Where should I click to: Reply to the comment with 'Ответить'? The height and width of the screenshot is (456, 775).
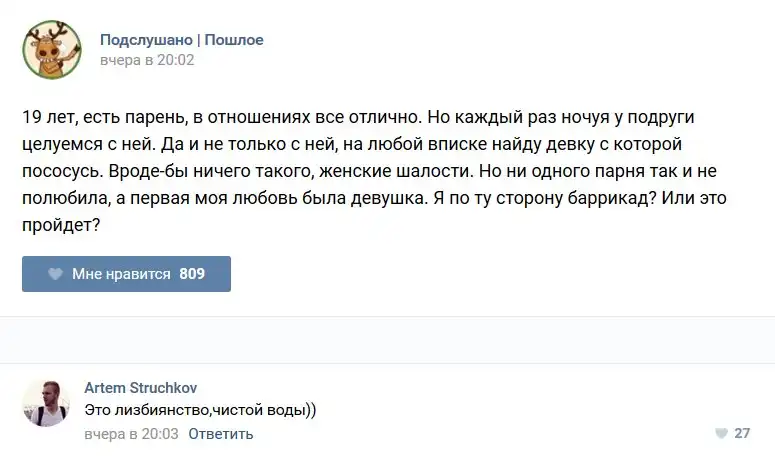220,434
